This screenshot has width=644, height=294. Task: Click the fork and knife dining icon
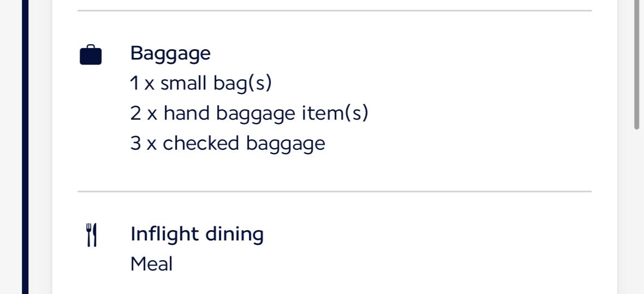click(x=91, y=235)
